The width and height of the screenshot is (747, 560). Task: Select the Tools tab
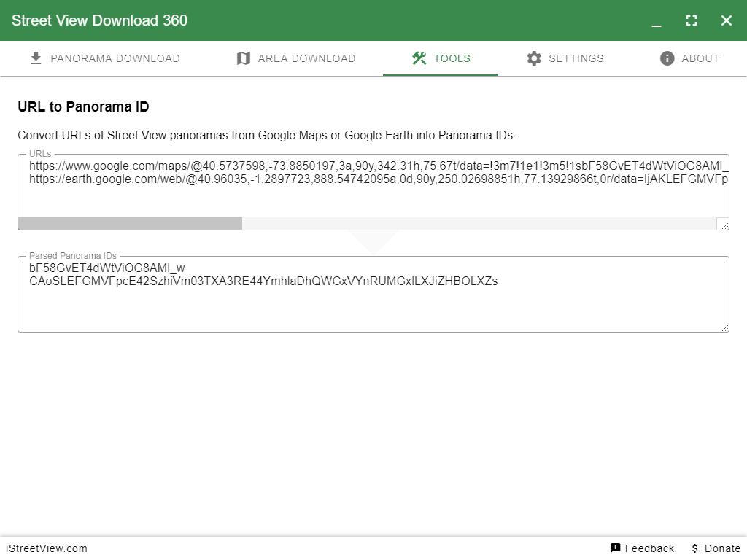click(x=441, y=58)
